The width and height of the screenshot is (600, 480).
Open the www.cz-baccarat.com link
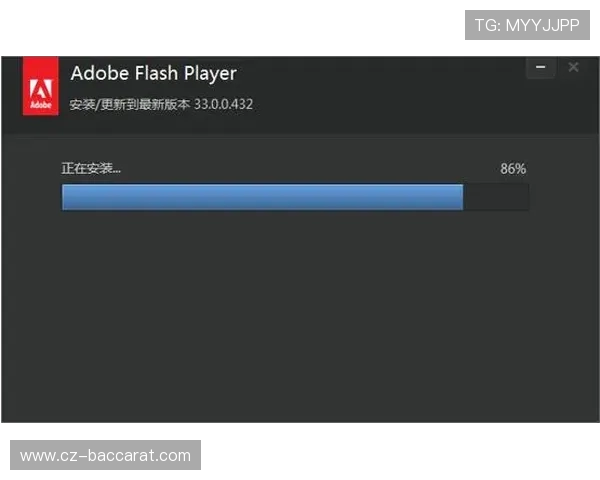pos(105,456)
